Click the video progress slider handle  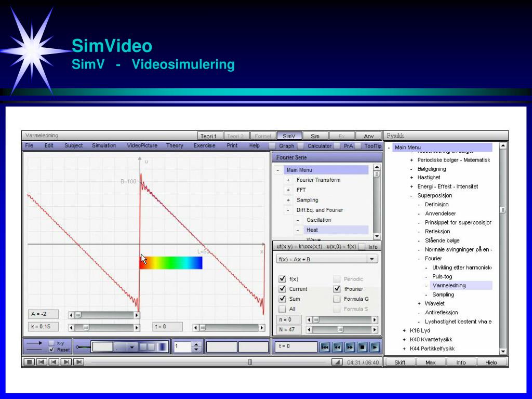coord(250,362)
